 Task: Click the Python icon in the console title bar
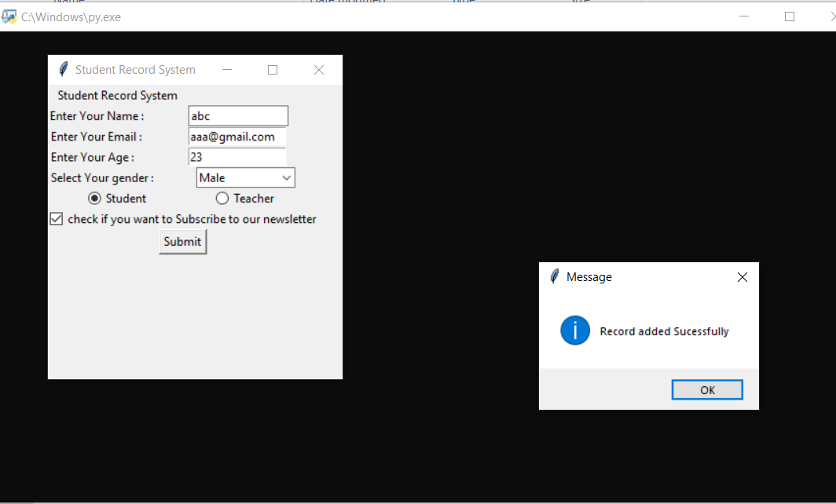[11, 16]
